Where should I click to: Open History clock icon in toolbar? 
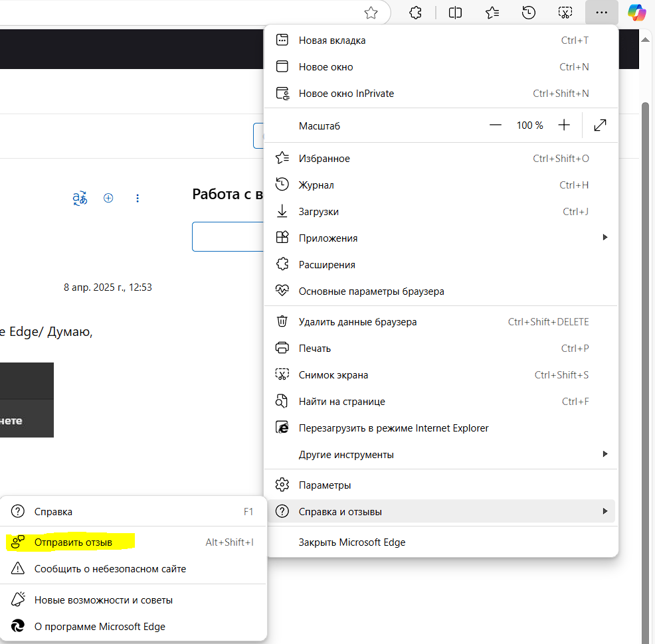tap(528, 13)
